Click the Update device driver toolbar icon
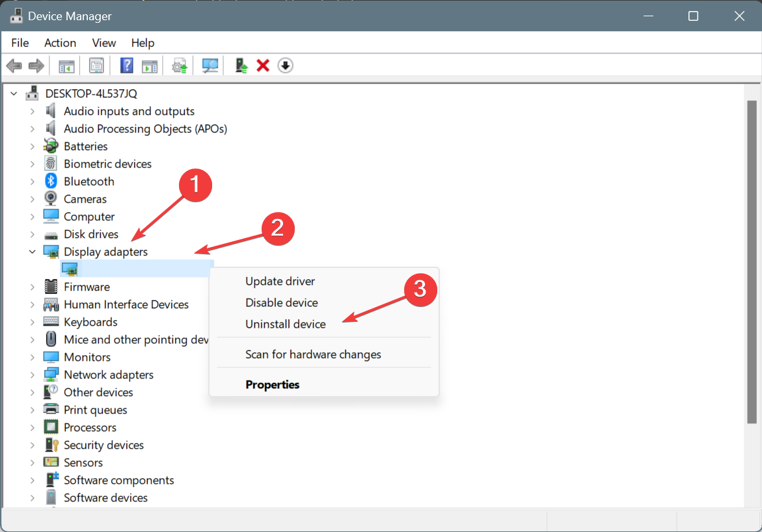The width and height of the screenshot is (762, 532). (x=180, y=66)
